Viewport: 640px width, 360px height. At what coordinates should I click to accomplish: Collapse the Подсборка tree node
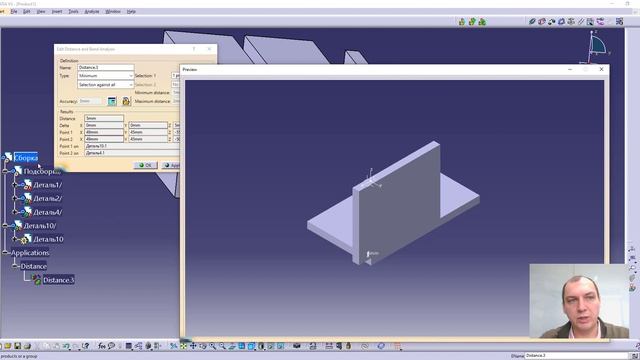[x=5, y=171]
